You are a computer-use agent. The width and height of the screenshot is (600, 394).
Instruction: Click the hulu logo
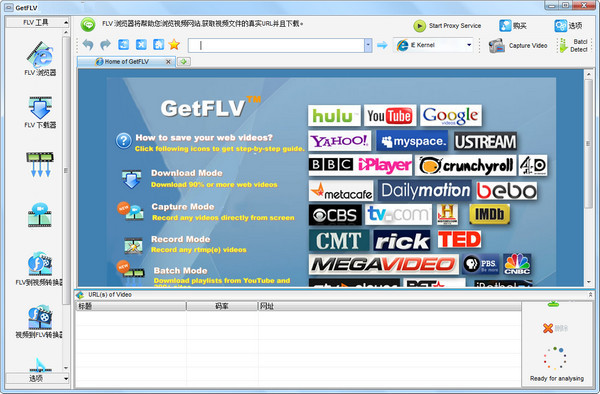(334, 116)
